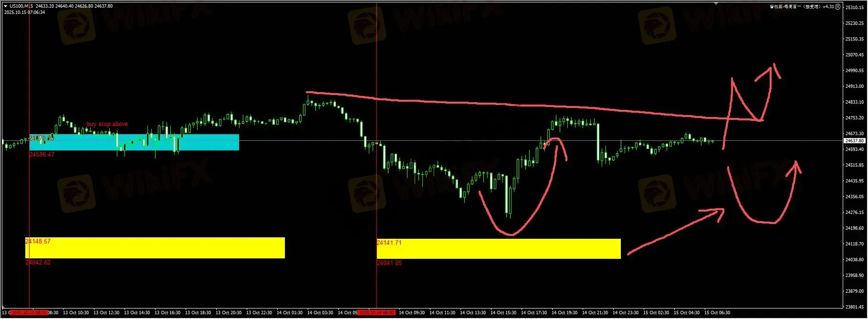Click the 14 Oct 09:30 time axis label

[412, 313]
